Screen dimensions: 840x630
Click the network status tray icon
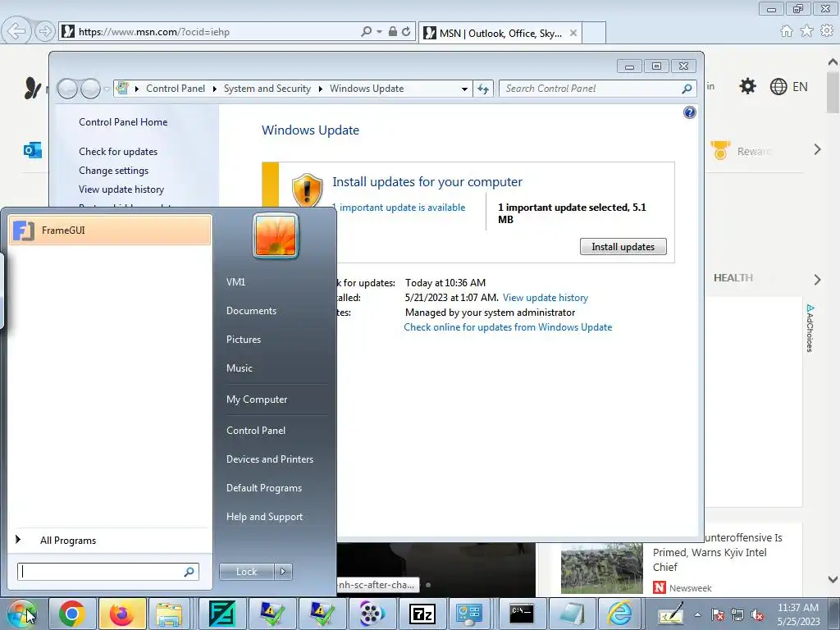(737, 615)
